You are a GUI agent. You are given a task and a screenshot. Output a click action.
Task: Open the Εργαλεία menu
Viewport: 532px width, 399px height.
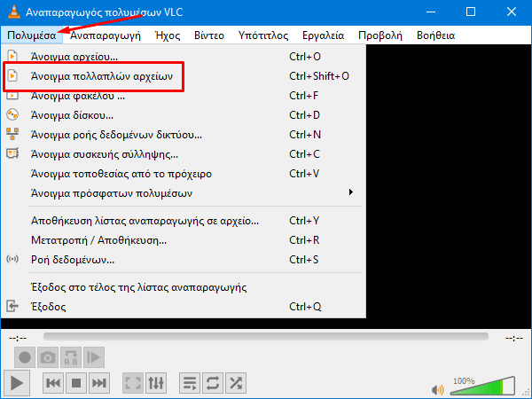pos(323,35)
